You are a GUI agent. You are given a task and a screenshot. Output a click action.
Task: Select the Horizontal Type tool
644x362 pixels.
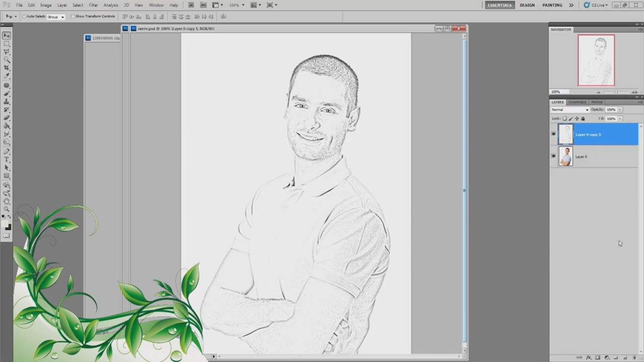[x=7, y=159]
